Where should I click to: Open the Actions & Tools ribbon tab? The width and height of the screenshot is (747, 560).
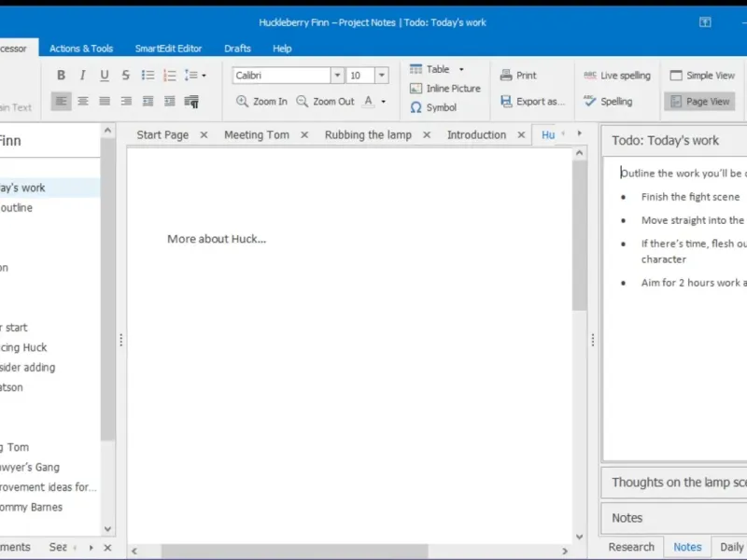click(x=81, y=49)
